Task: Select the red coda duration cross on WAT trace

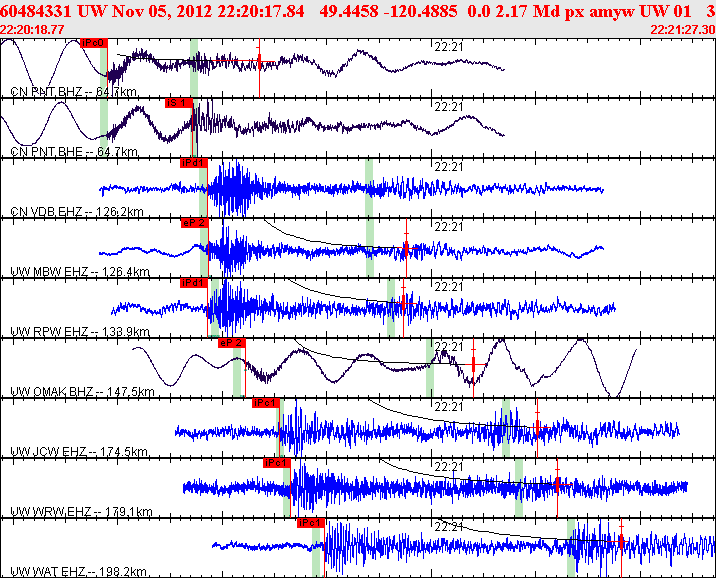Action: tap(621, 542)
